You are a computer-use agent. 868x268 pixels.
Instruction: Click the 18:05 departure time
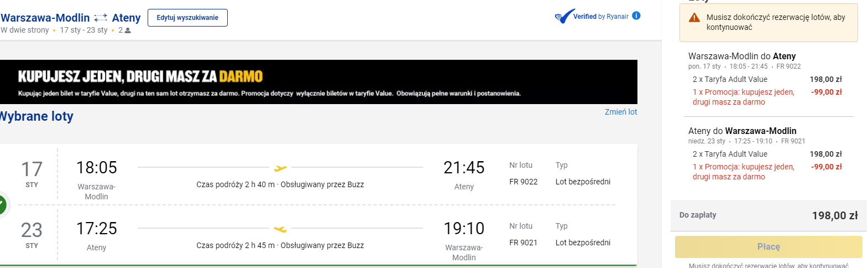(97, 167)
